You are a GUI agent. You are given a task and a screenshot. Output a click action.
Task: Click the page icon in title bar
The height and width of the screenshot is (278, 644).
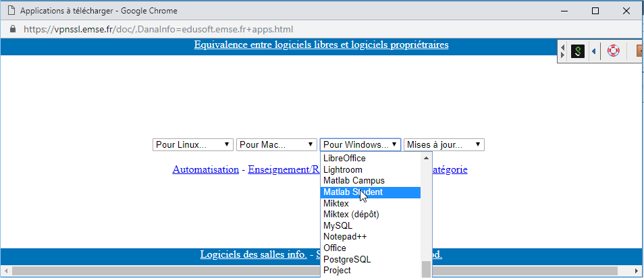click(11, 11)
